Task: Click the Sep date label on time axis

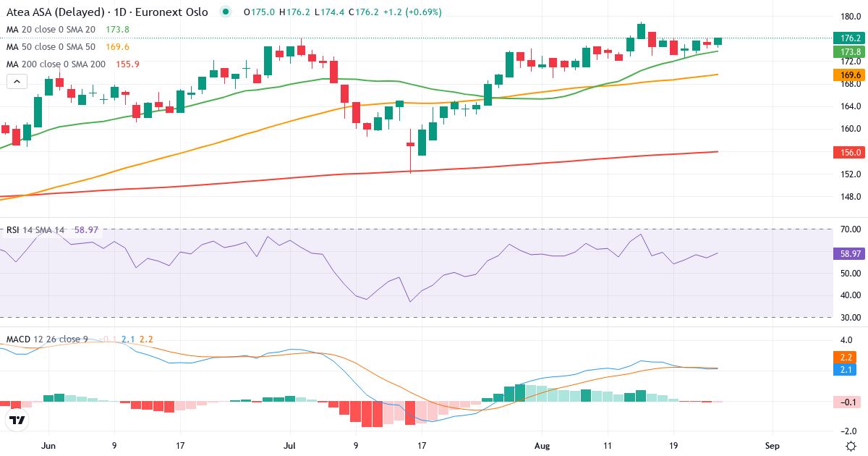Action: (772, 445)
